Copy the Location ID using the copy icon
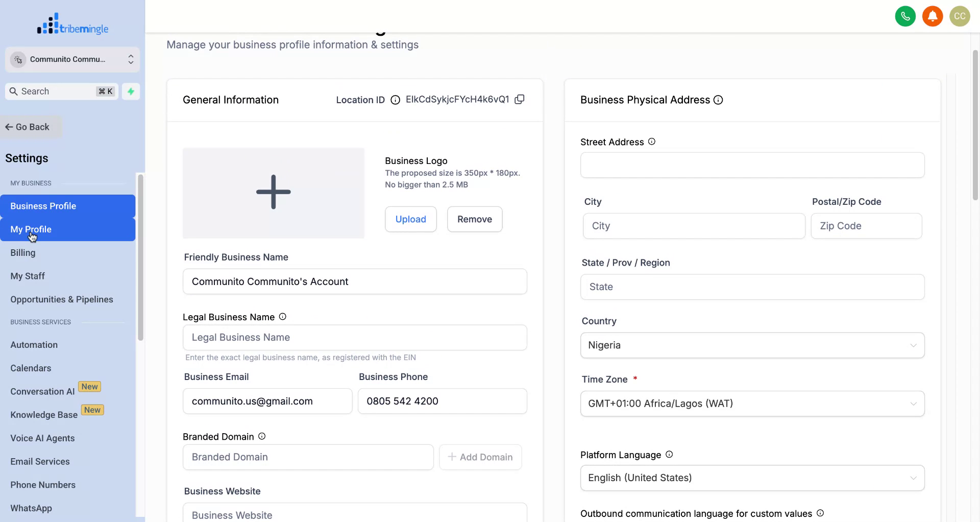 pos(520,99)
